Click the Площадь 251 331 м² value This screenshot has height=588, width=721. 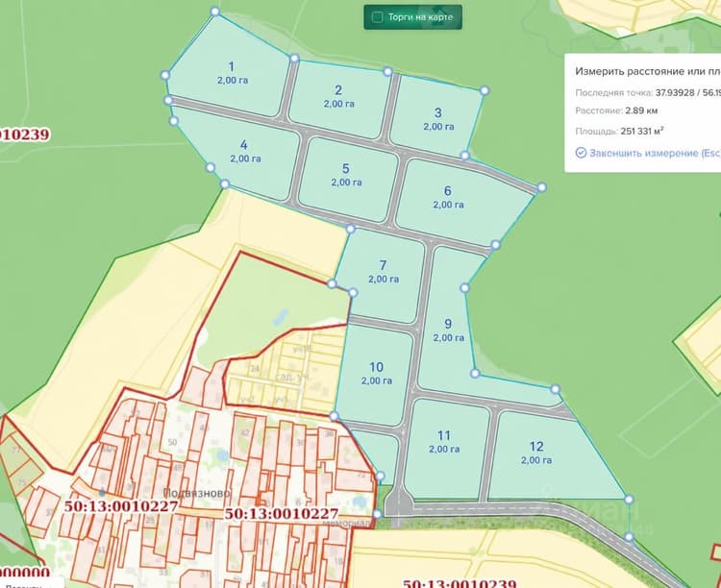tap(642, 131)
